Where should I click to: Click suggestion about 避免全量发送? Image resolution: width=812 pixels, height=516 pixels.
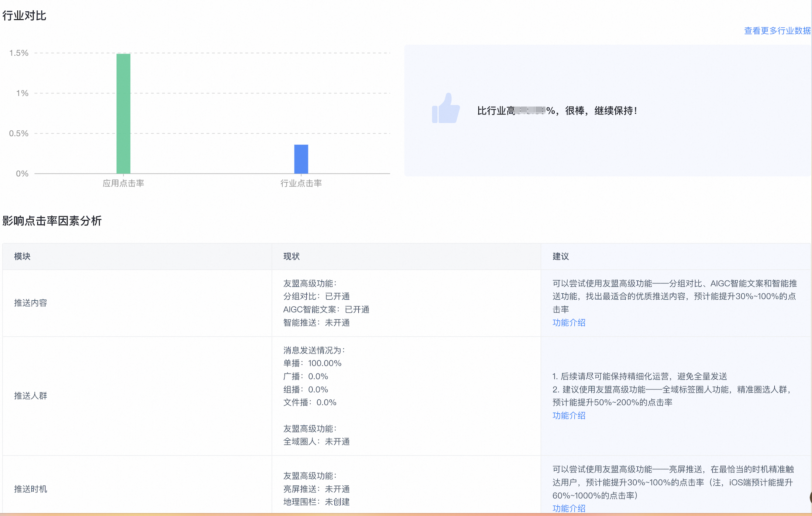[640, 376]
